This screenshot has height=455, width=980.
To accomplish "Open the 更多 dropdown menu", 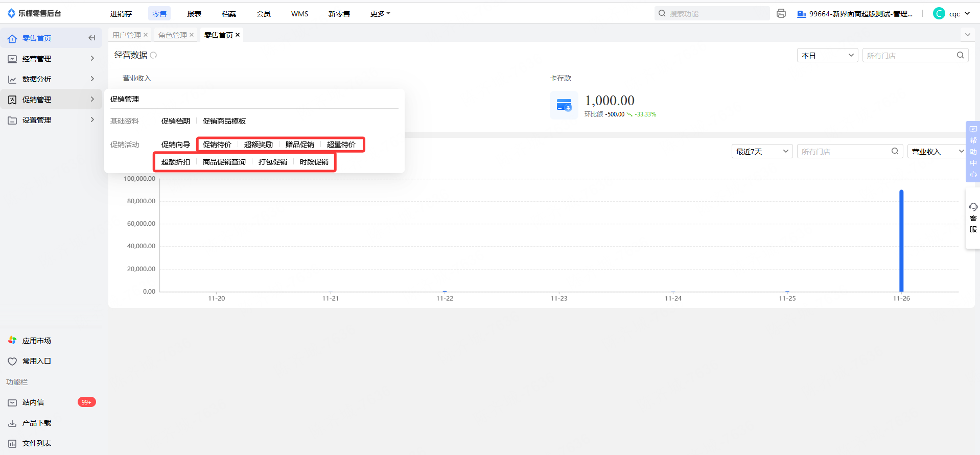I will tap(380, 14).
